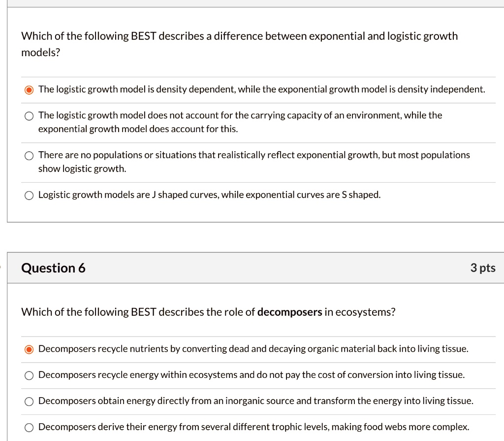Image resolution: width=504 pixels, height=441 pixels.
Task: Select the 'inorganic source' decomposer answer
Action: point(29,401)
